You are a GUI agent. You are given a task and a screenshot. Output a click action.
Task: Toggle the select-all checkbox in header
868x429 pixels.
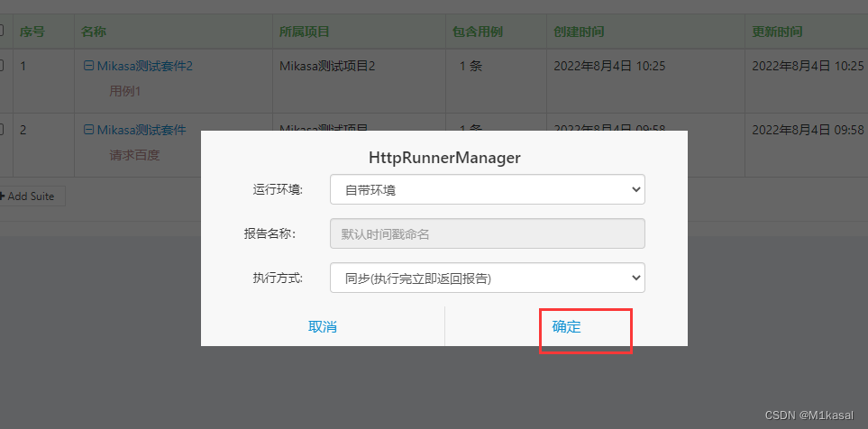click(1, 31)
